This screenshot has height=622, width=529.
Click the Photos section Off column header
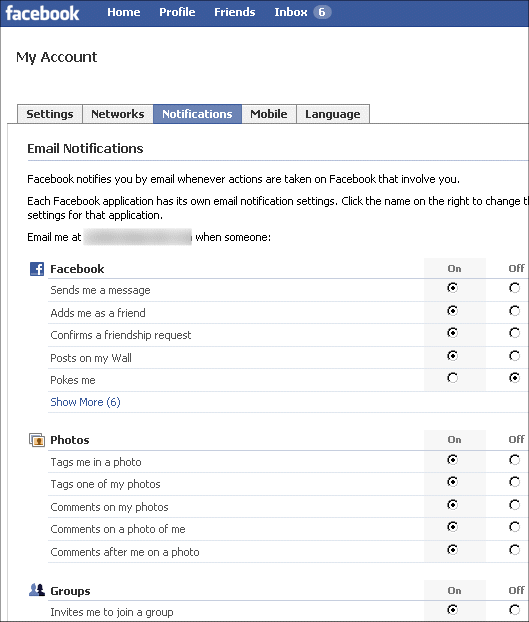pyautogui.click(x=517, y=440)
